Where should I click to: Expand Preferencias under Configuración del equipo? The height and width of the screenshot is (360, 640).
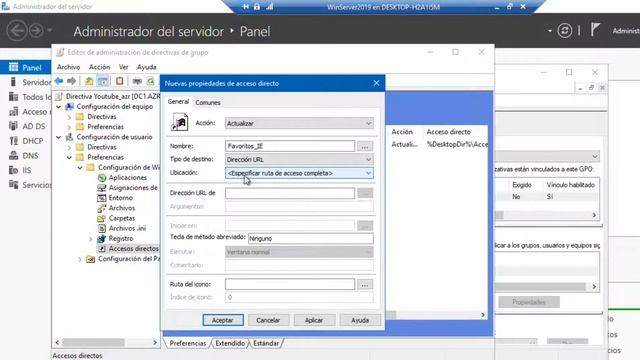69,127
